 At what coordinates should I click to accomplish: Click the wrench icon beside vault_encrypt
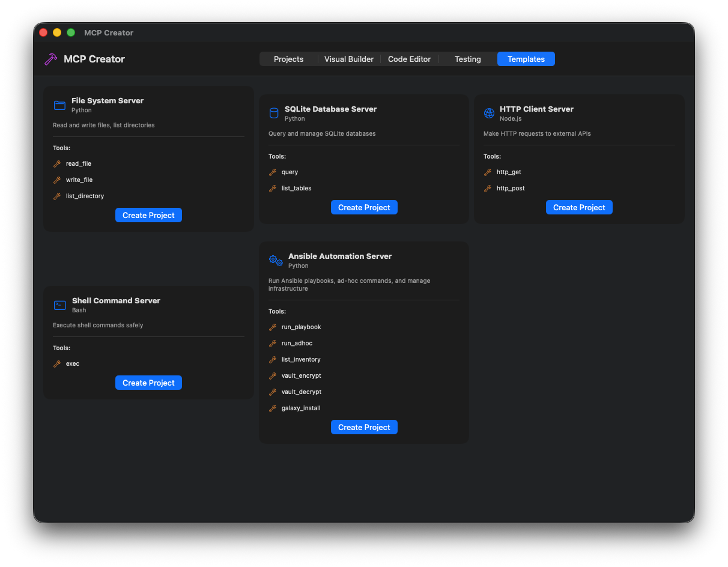[273, 375]
